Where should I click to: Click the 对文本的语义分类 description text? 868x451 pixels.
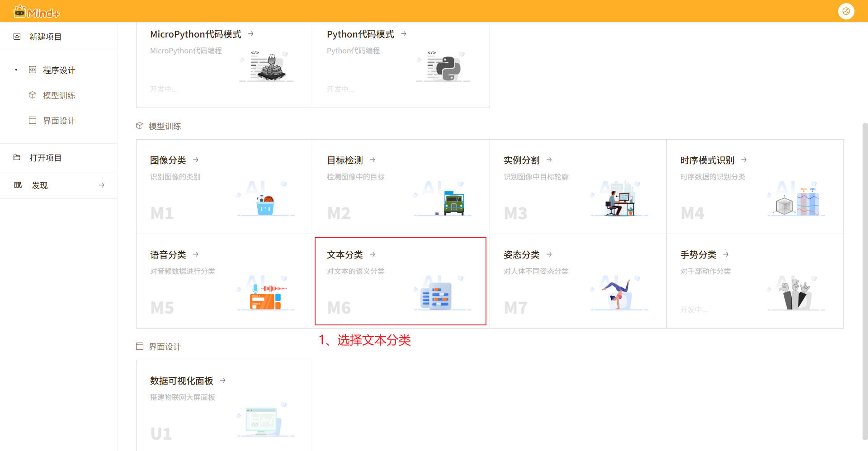356,271
